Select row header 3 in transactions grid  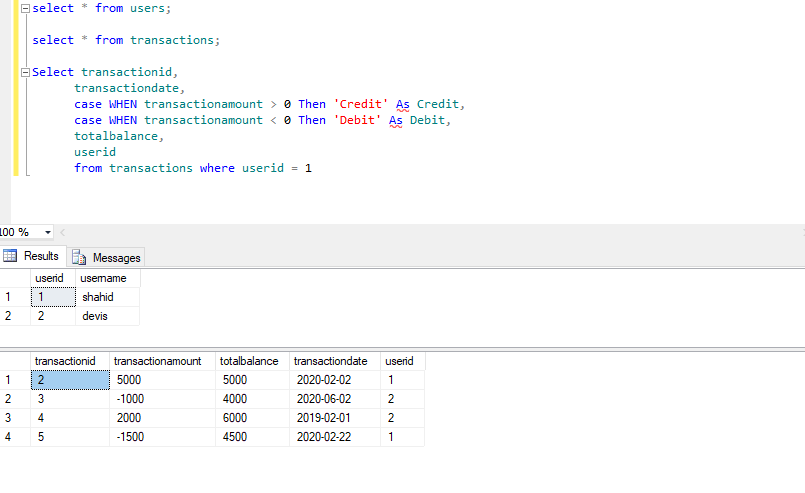point(15,418)
